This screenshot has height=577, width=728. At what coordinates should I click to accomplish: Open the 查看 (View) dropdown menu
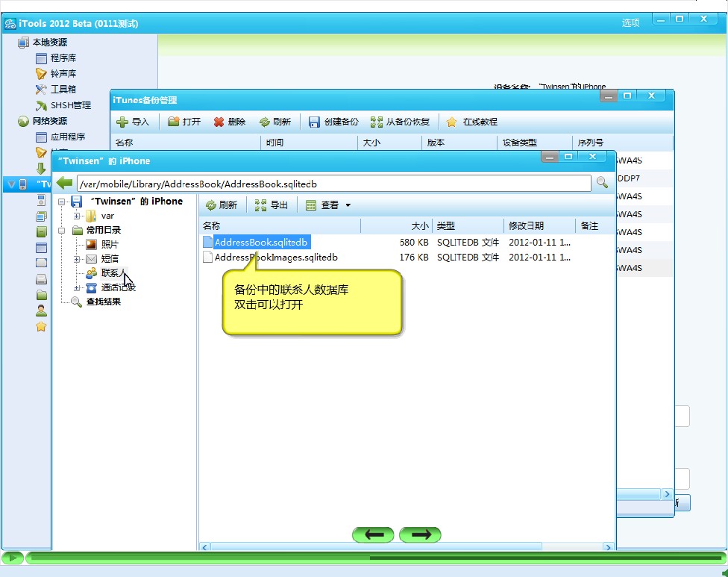[x=329, y=205]
